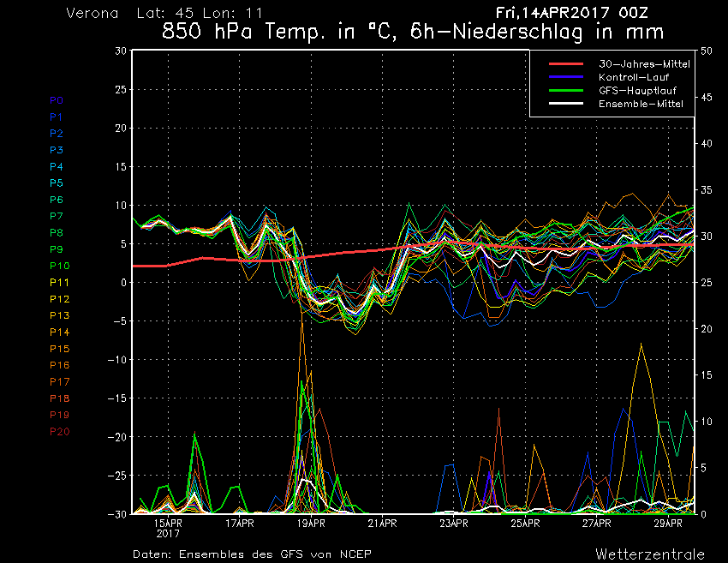728x563 pixels.
Task: Click the 29APR date axis label
Action: (x=668, y=524)
